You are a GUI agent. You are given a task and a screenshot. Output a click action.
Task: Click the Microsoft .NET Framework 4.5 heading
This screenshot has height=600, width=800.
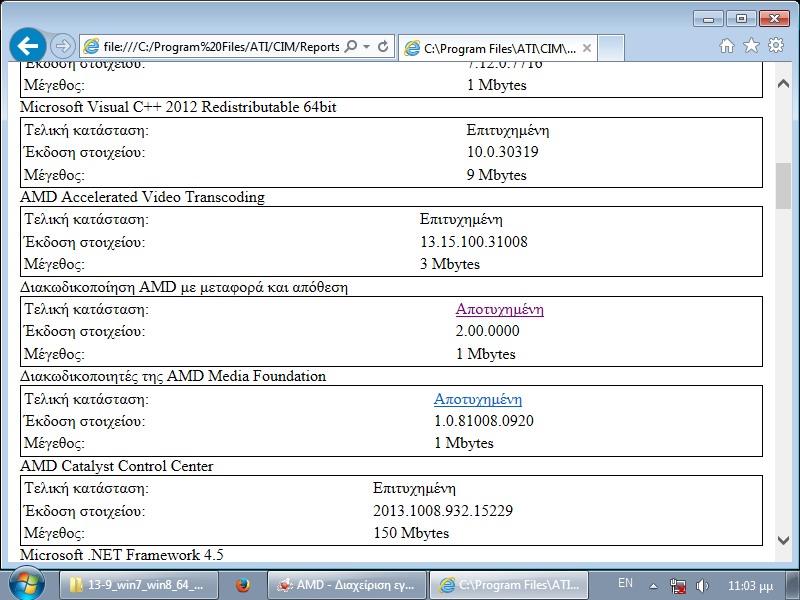(121, 555)
